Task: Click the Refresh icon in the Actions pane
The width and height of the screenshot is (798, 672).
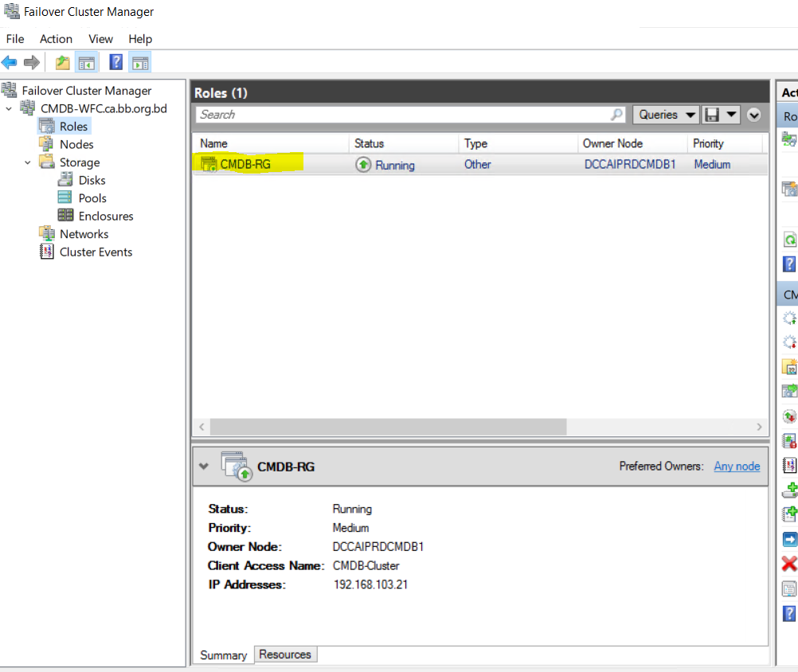Action: [790, 239]
